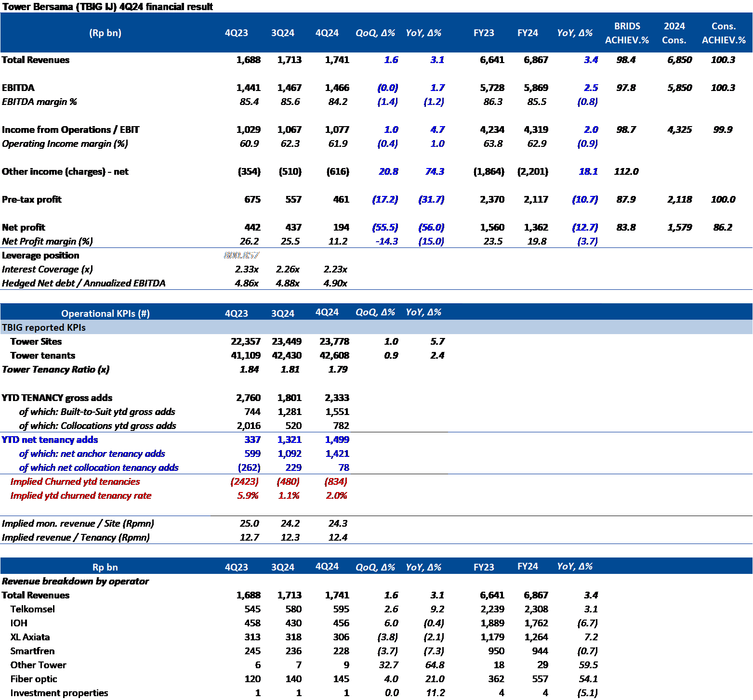This screenshot has height=700, width=753.
Task: Click the "TBIG reported KPIs" section row
Action: pyautogui.click(x=44, y=327)
